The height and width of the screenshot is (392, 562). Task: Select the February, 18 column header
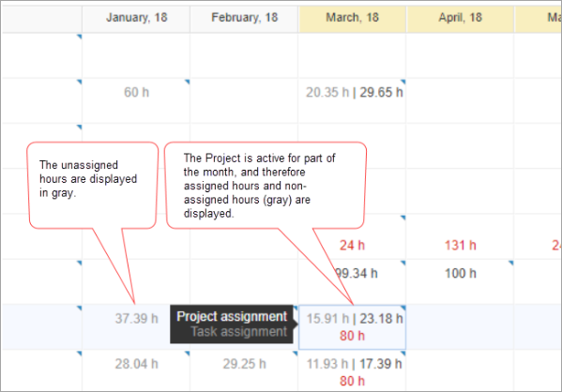click(244, 18)
